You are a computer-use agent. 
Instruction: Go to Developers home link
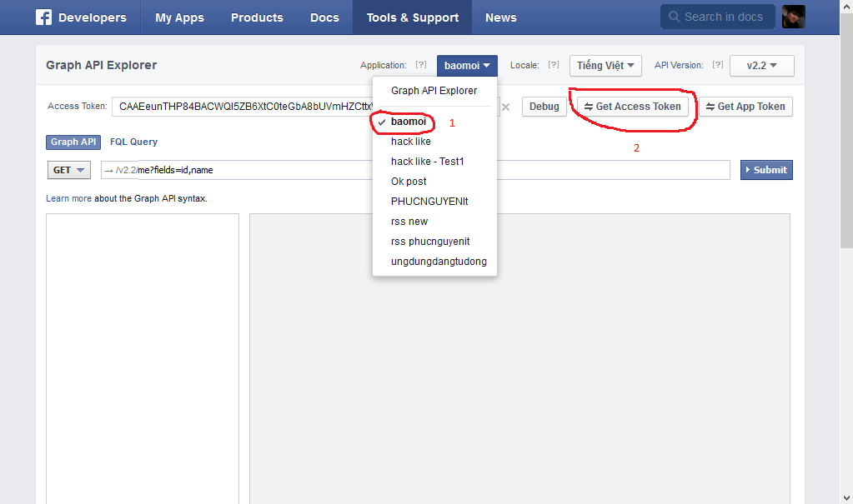click(92, 17)
